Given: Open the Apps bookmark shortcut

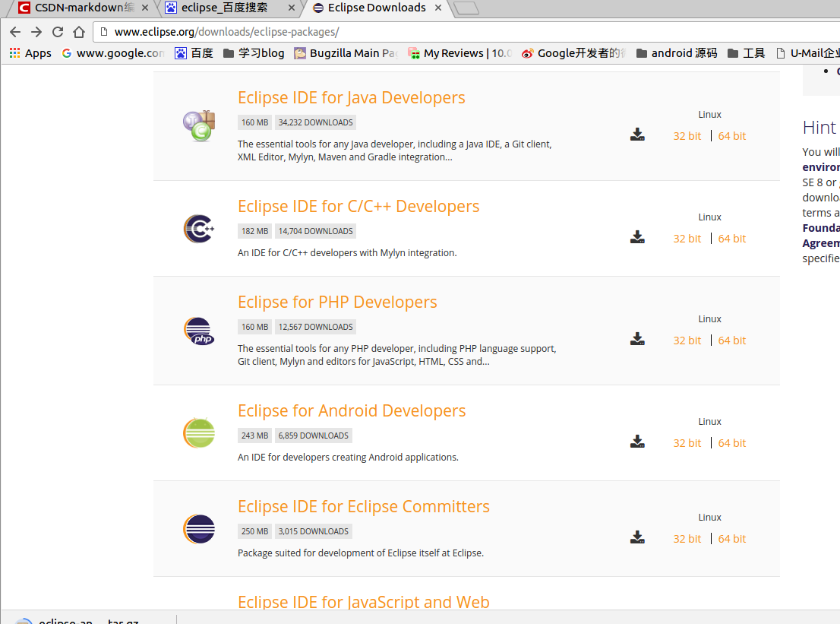Looking at the screenshot, I should (x=30, y=53).
